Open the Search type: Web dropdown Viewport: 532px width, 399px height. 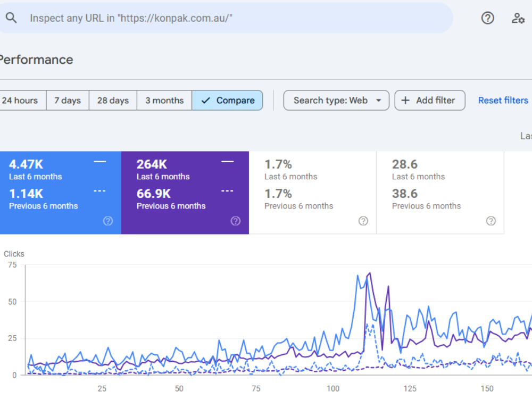click(x=336, y=101)
